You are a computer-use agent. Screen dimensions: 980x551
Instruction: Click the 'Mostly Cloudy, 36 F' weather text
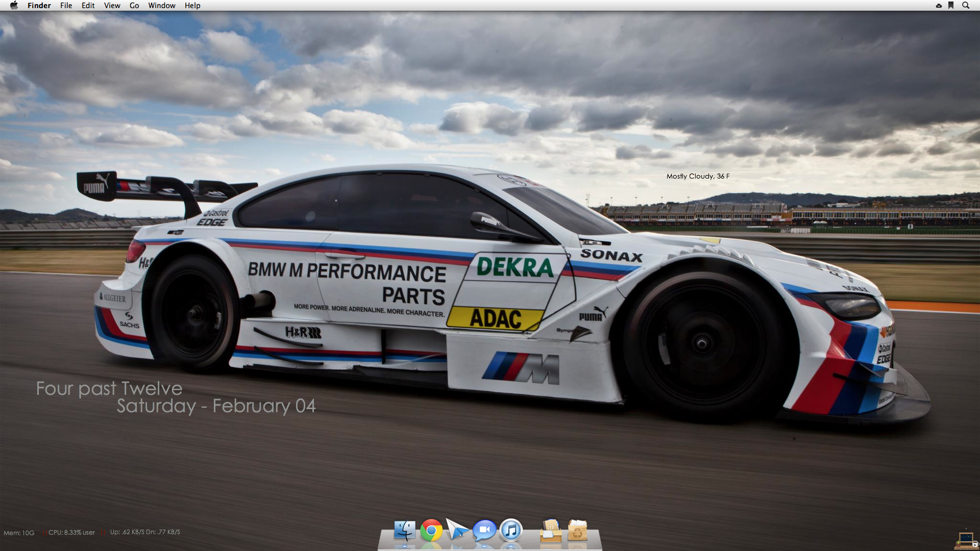(698, 176)
